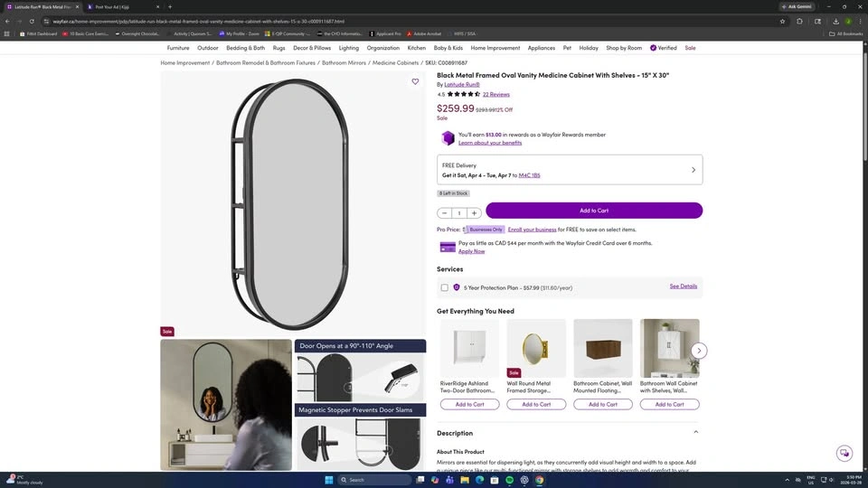Open Google Chrome from the taskbar

pyautogui.click(x=539, y=480)
